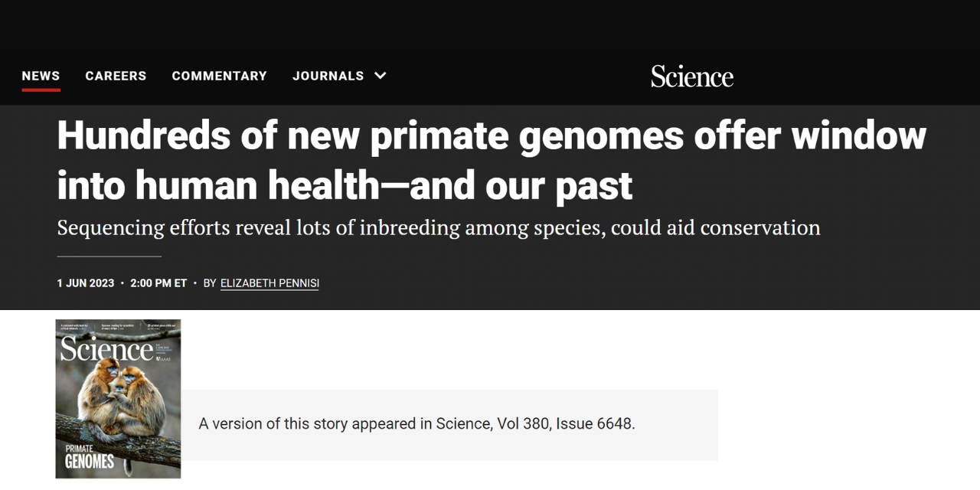Click the BY label before author name
The image size is (980, 490).
pyautogui.click(x=210, y=283)
